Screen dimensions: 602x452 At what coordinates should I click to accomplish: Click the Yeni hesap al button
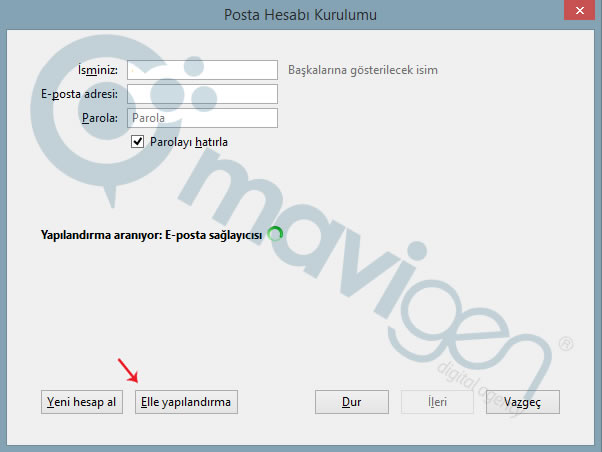pos(82,402)
